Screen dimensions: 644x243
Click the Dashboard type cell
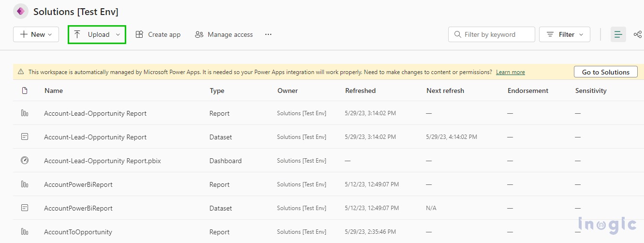pos(225,161)
